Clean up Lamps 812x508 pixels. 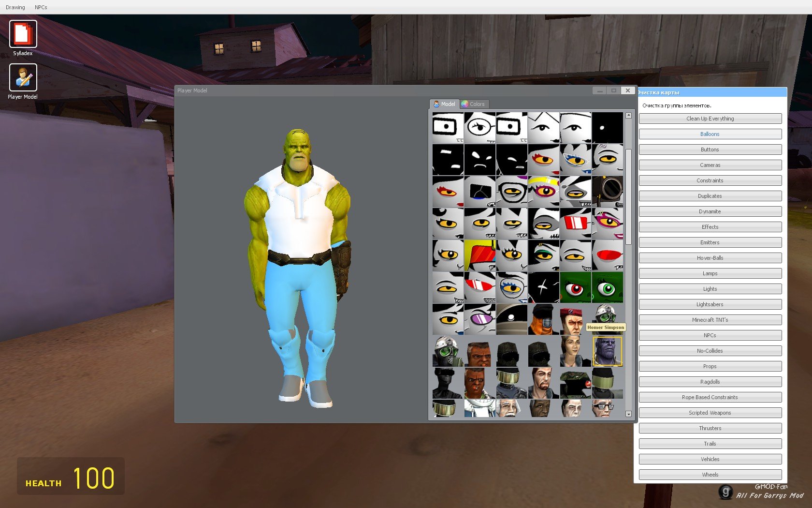(x=710, y=273)
